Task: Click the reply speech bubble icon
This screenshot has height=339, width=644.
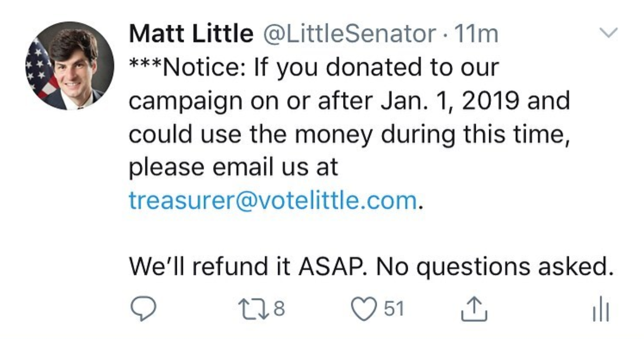Action: 142,311
